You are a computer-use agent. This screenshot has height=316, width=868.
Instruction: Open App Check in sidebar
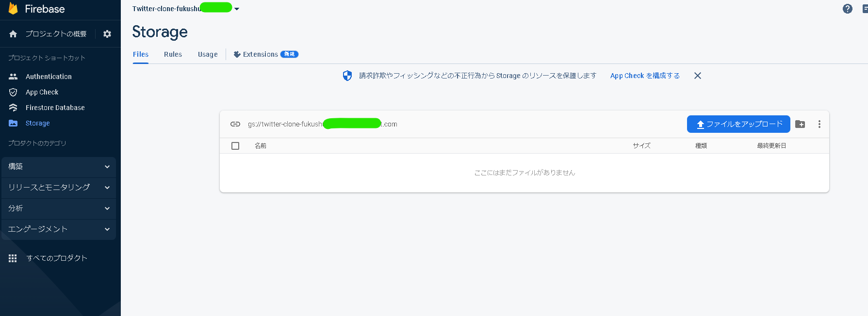click(x=42, y=92)
